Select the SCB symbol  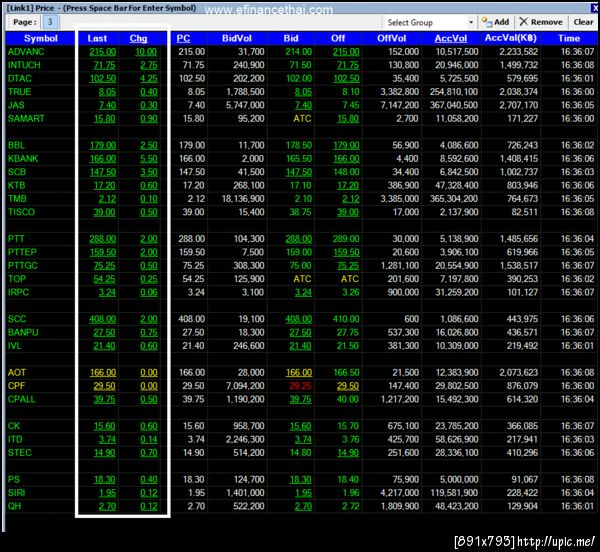tap(17, 172)
